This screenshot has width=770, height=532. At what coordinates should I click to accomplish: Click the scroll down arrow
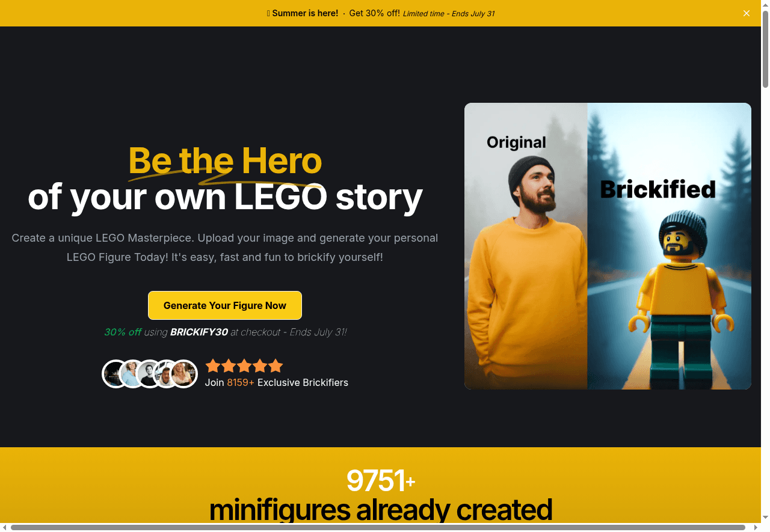(x=765, y=518)
